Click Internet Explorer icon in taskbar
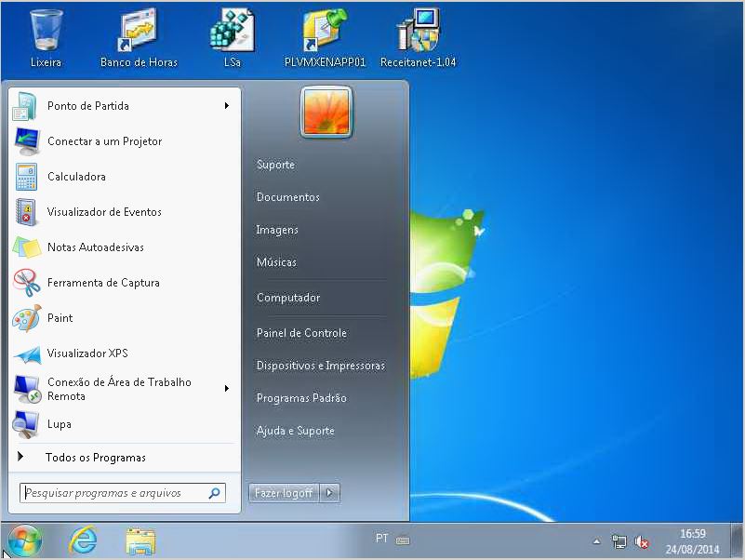The image size is (745, 560). coord(83,540)
